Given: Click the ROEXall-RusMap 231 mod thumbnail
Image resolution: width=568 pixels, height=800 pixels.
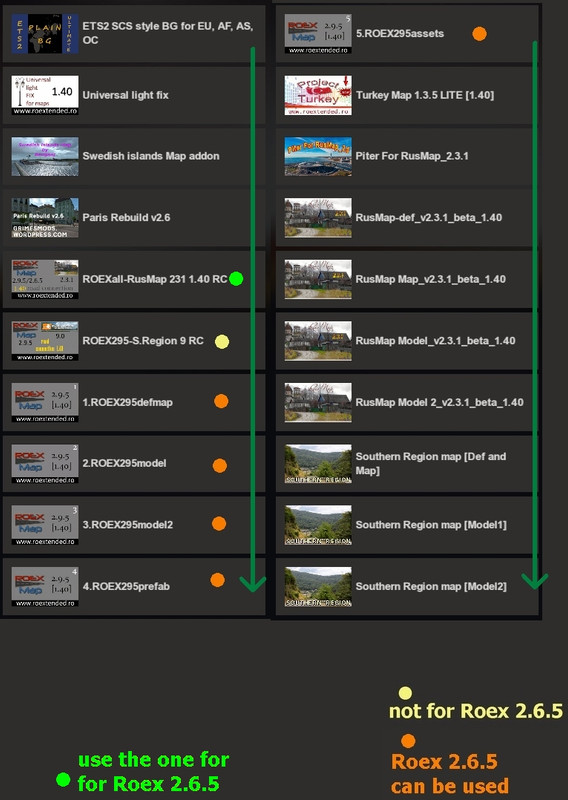Looking at the screenshot, I should 45,279.
